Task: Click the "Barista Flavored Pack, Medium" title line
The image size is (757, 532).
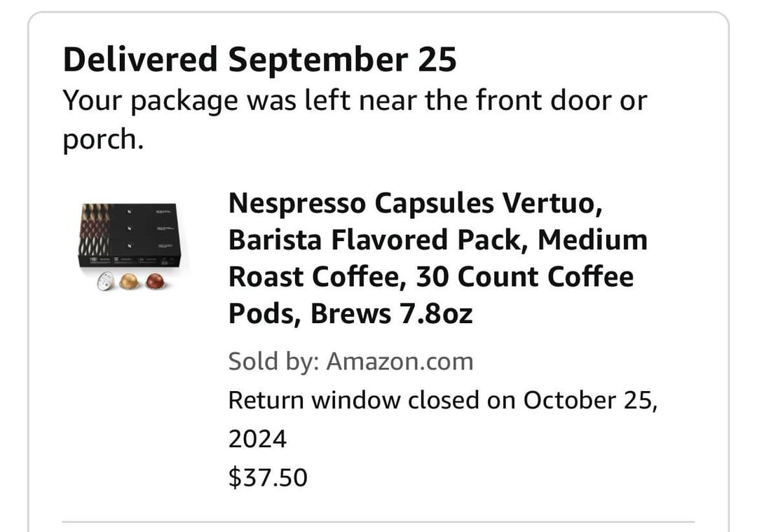Action: point(437,240)
